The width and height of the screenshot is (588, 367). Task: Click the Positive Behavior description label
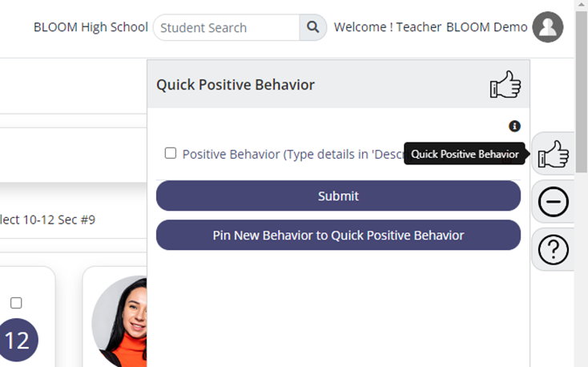[x=293, y=154]
